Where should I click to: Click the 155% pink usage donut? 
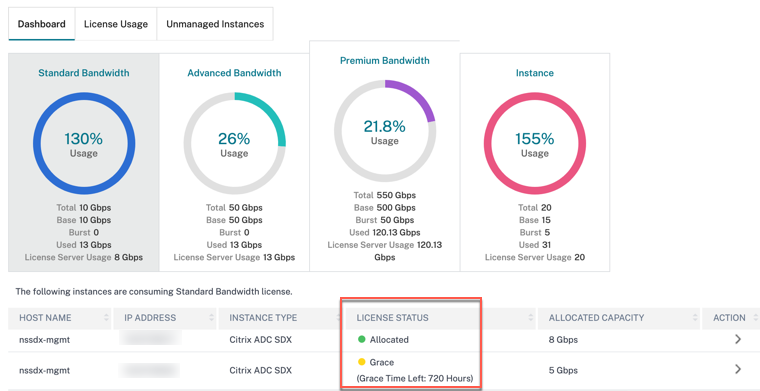[x=535, y=144]
